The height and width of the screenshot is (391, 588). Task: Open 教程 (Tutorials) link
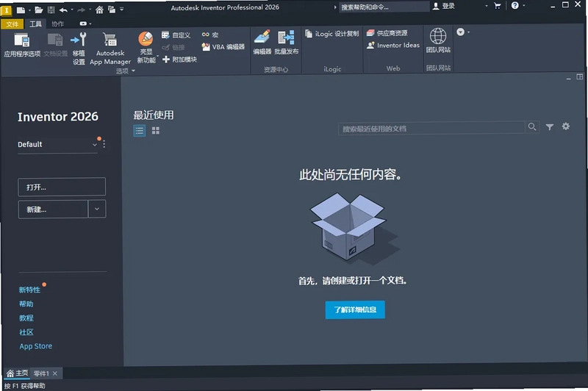26,318
